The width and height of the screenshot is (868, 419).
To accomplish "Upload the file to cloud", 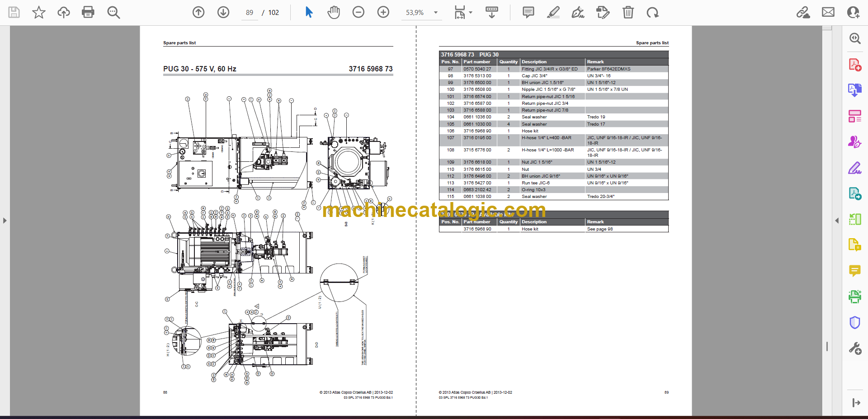I will pos(64,12).
